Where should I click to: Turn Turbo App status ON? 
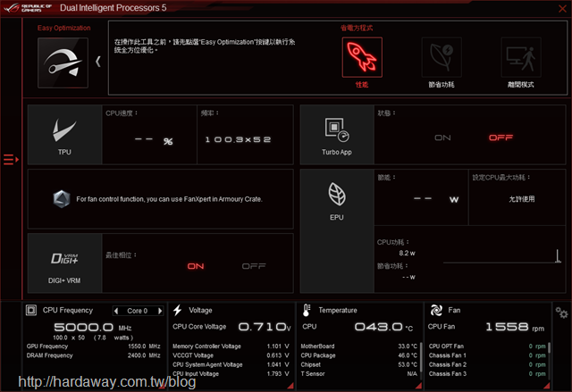click(442, 138)
